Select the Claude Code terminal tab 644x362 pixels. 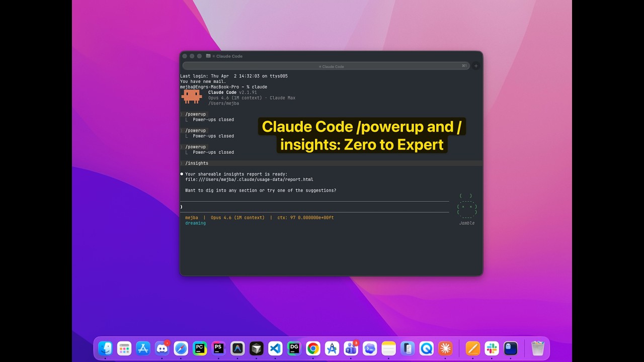coord(326,66)
